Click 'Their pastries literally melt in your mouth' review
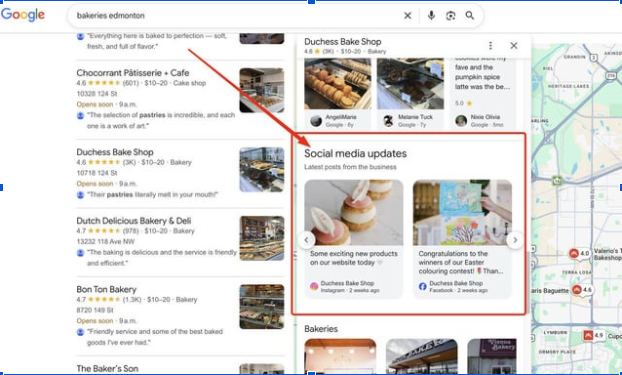 click(x=152, y=194)
